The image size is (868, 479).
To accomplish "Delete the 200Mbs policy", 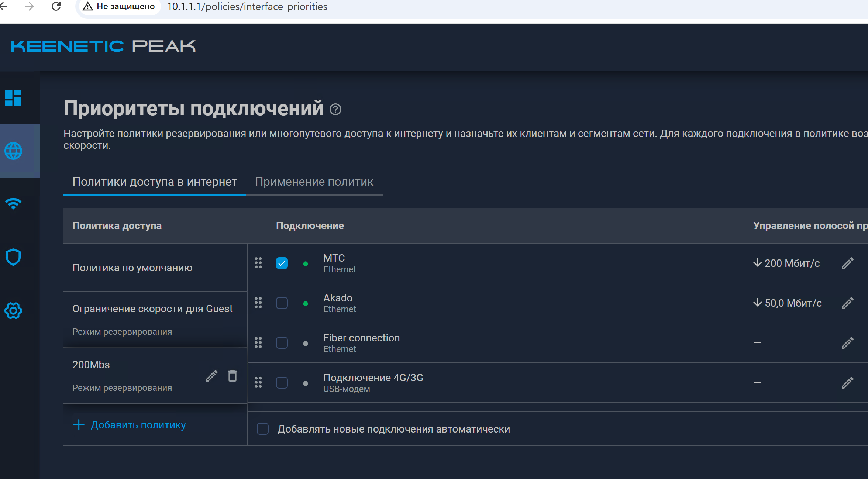I will tap(232, 376).
